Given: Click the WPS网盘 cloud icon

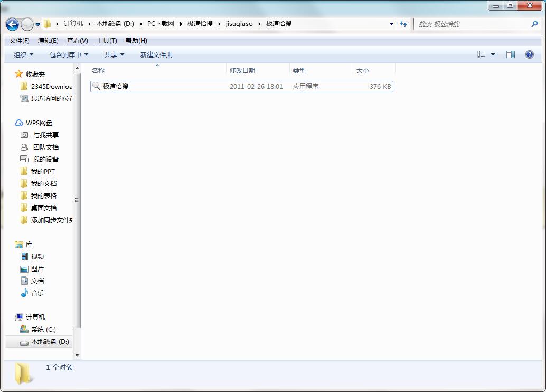Looking at the screenshot, I should (18, 123).
